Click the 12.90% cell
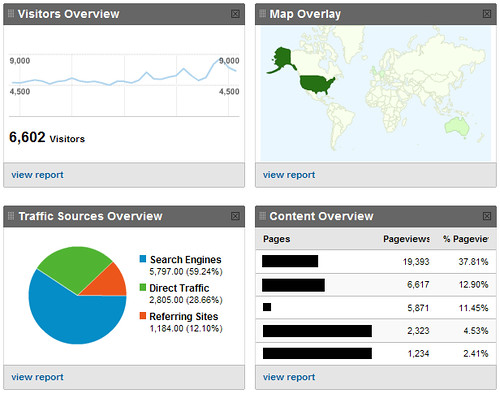 [473, 284]
